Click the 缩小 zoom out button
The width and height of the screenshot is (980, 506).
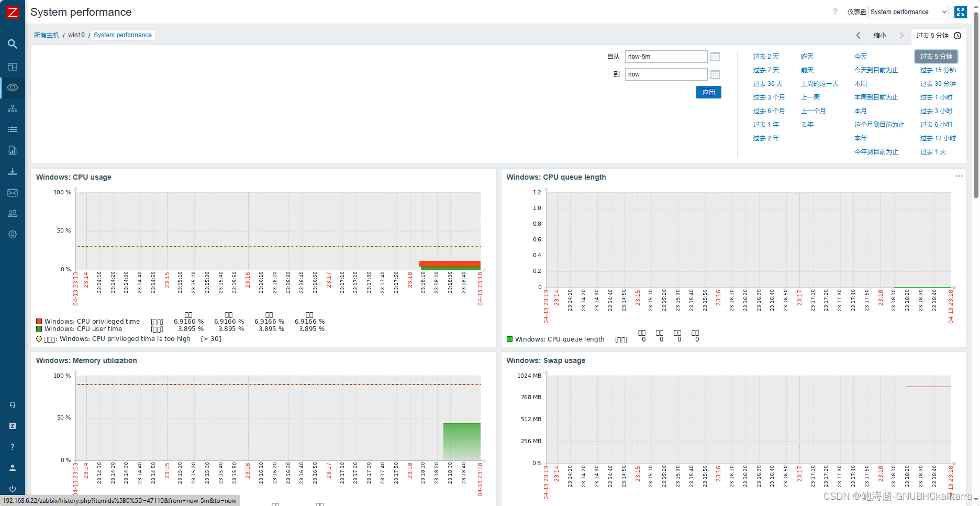880,36
